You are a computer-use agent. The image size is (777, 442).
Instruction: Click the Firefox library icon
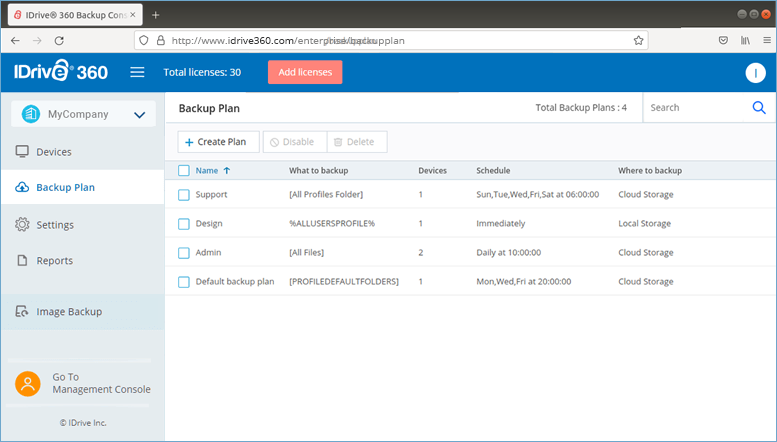(x=745, y=40)
